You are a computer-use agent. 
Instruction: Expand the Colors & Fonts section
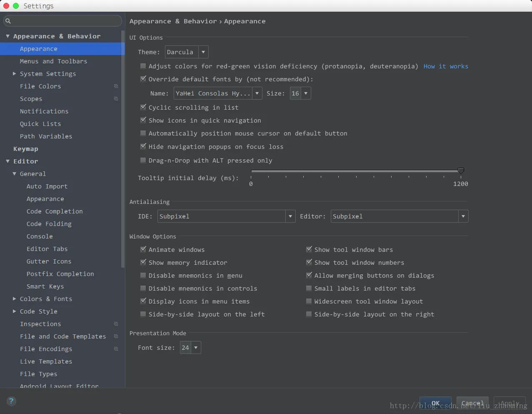pyautogui.click(x=15, y=299)
